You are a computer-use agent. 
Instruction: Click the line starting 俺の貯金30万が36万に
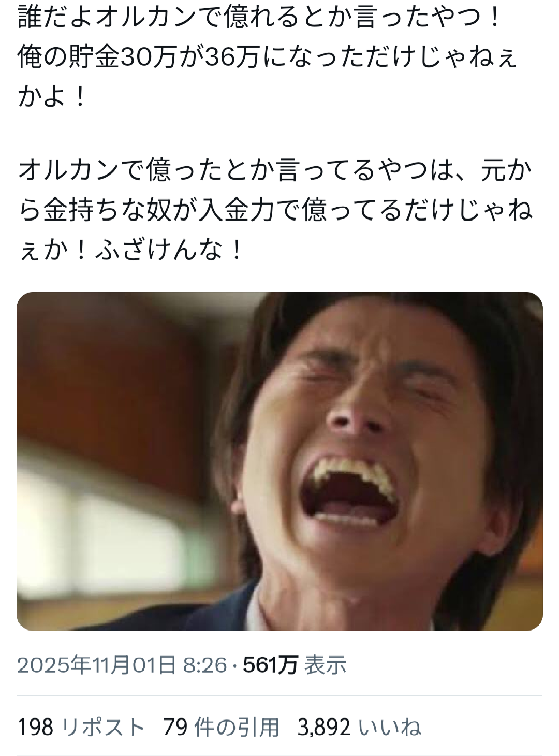click(x=267, y=57)
